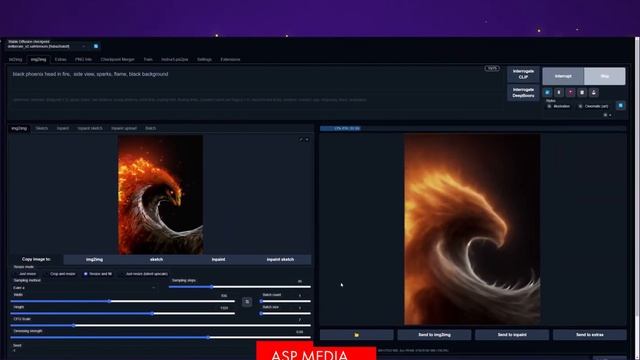Refresh the styles list
640x360 pixels.
coord(620,106)
